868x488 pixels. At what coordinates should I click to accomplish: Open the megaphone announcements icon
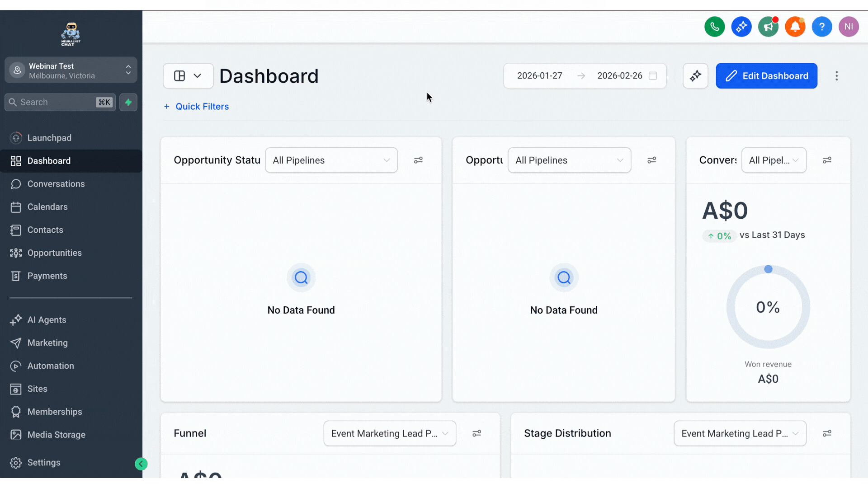pos(768,27)
